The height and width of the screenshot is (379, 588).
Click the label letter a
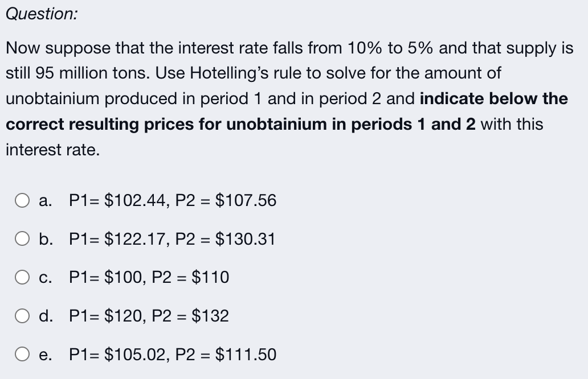[44, 200]
